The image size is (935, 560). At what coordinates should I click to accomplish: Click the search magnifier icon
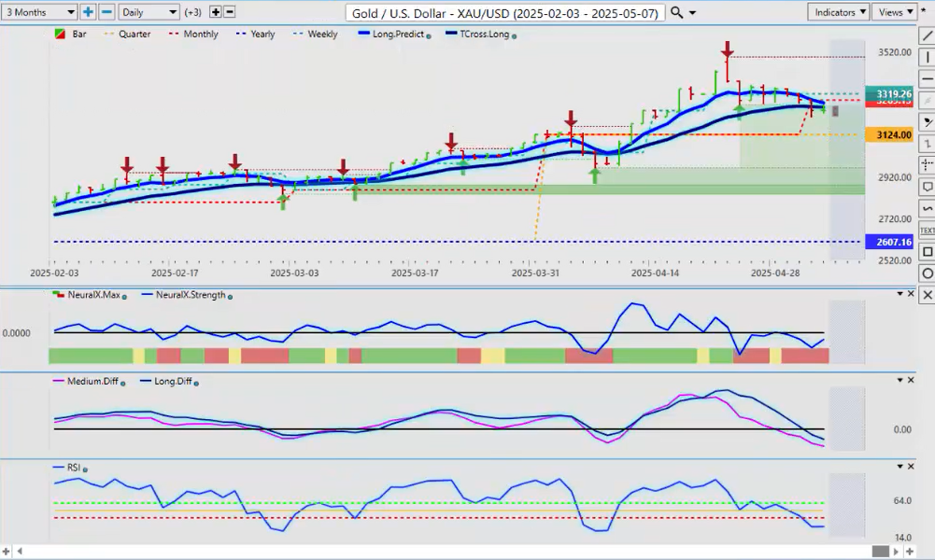678,12
